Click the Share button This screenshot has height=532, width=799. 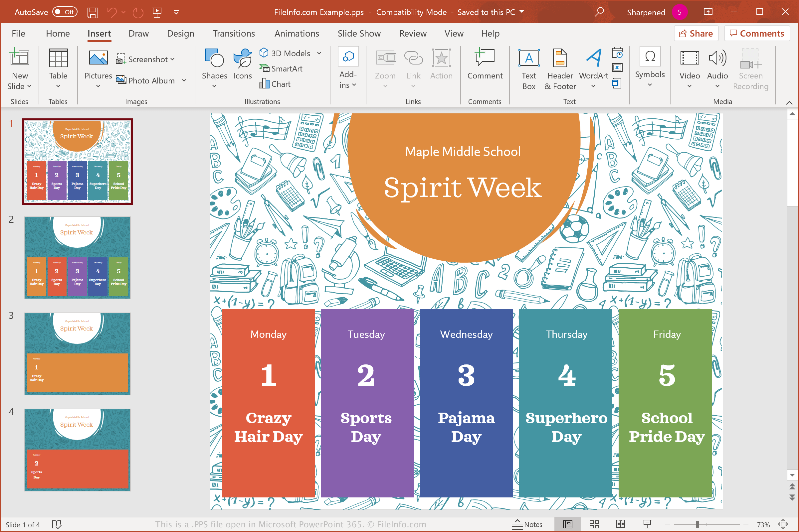[x=696, y=34]
